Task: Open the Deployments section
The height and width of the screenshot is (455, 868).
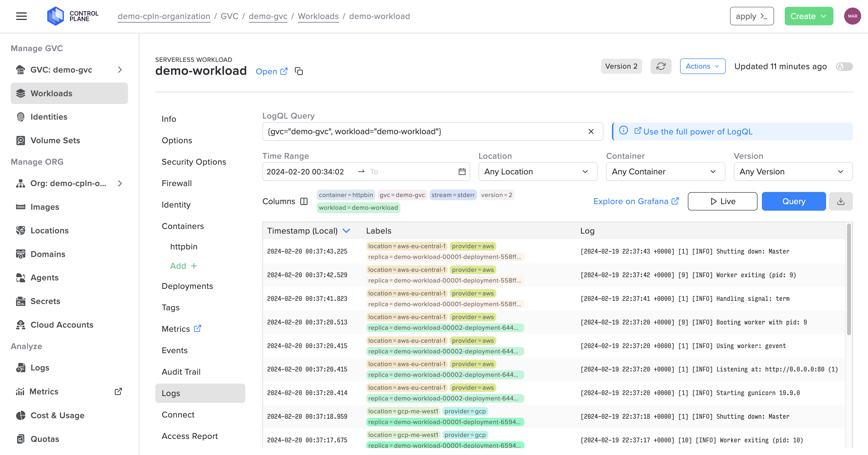Action: click(187, 286)
